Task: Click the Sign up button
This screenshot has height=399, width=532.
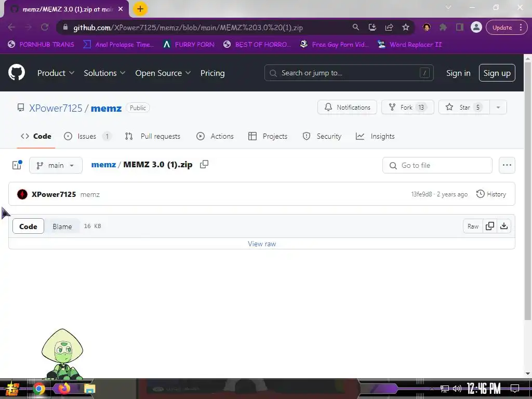Action: (497, 73)
